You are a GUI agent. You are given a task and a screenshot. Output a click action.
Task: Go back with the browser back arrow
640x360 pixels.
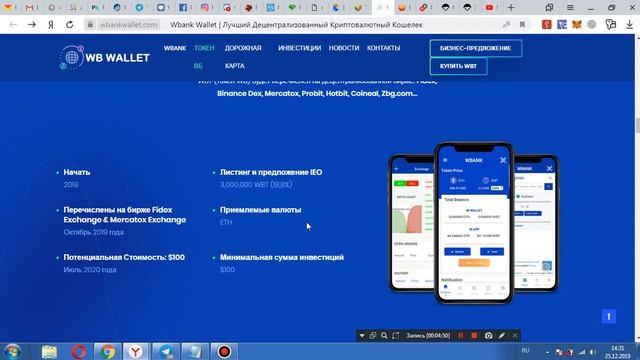tap(13, 25)
